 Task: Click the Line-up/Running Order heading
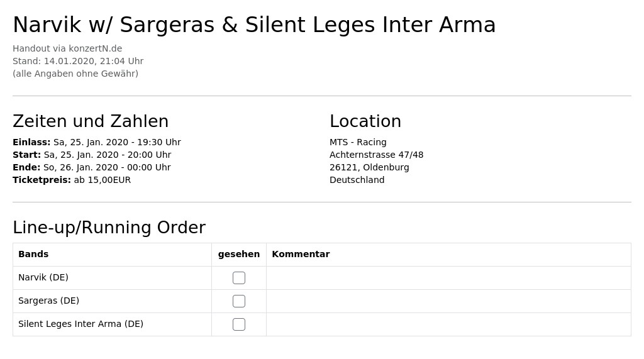[x=109, y=228]
